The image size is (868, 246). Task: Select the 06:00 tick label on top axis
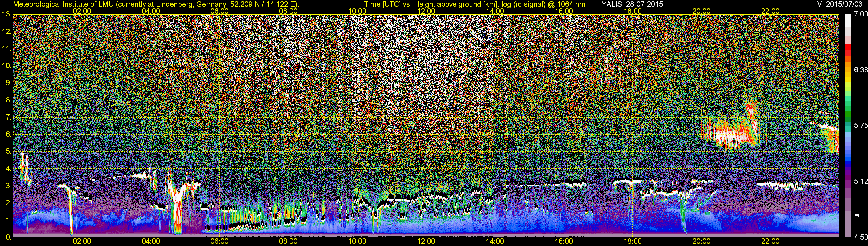click(x=219, y=11)
